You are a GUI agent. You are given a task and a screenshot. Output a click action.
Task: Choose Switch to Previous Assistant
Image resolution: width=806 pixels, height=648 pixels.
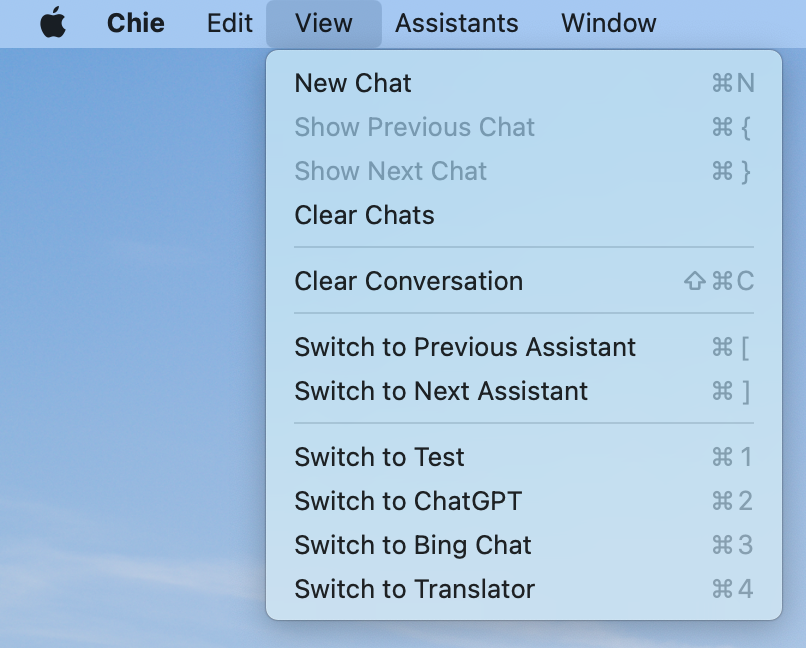pos(524,347)
